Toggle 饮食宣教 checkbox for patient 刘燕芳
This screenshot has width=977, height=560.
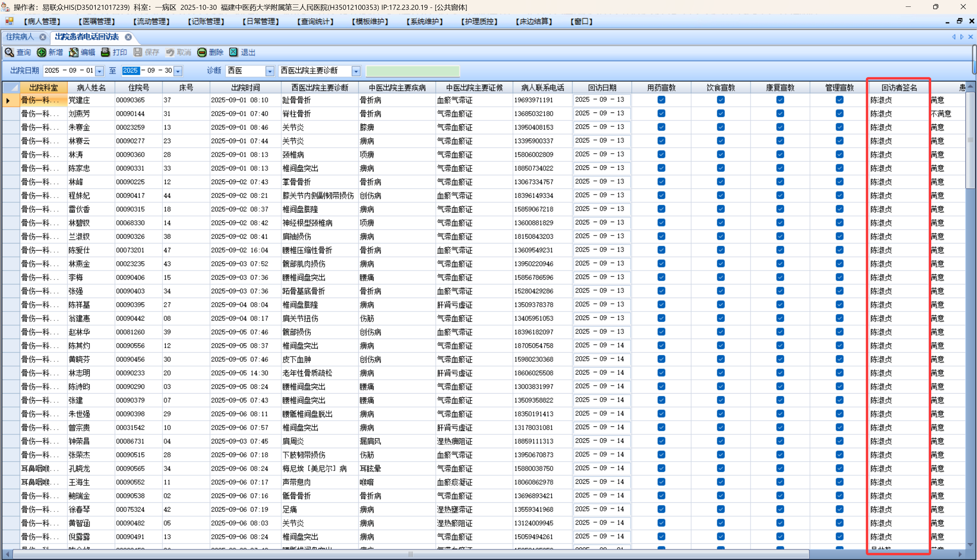click(721, 114)
